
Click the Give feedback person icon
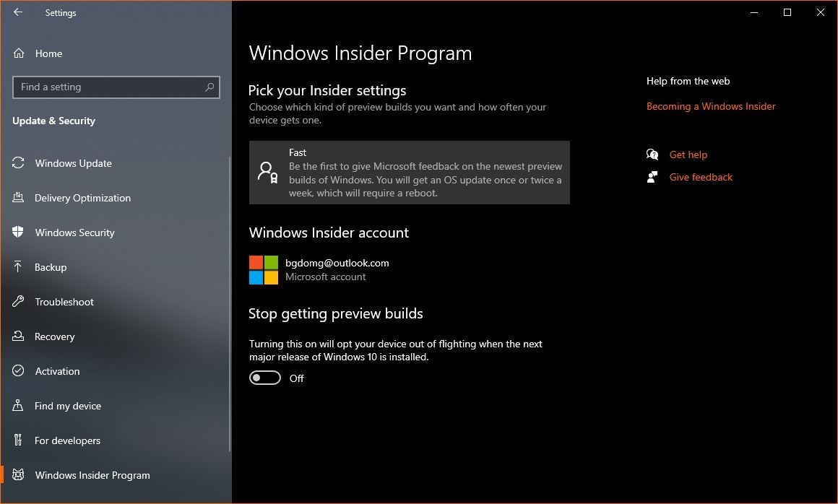[x=652, y=177]
